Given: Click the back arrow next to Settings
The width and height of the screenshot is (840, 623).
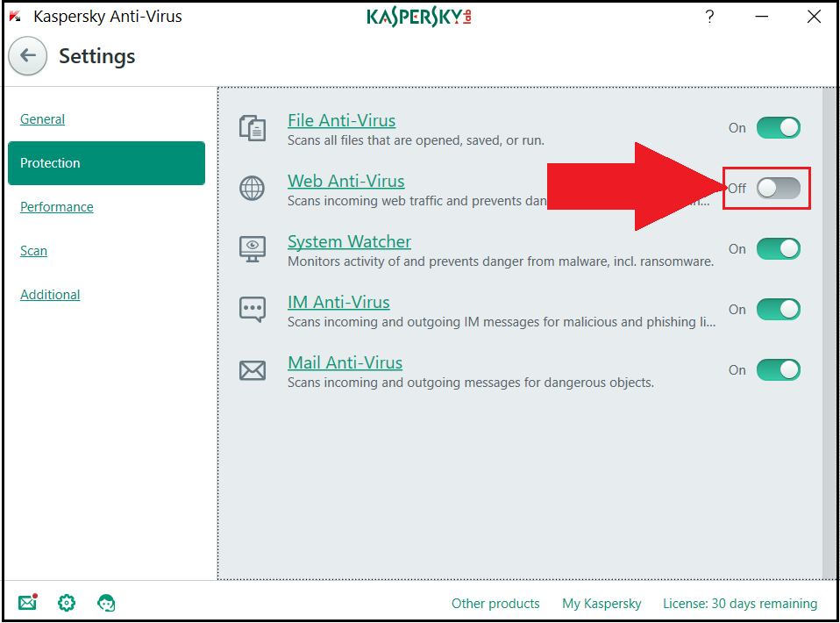Looking at the screenshot, I should click(28, 56).
